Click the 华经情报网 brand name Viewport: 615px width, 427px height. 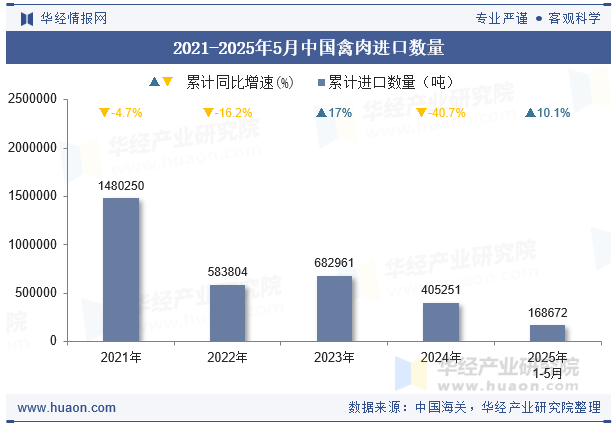(74, 18)
